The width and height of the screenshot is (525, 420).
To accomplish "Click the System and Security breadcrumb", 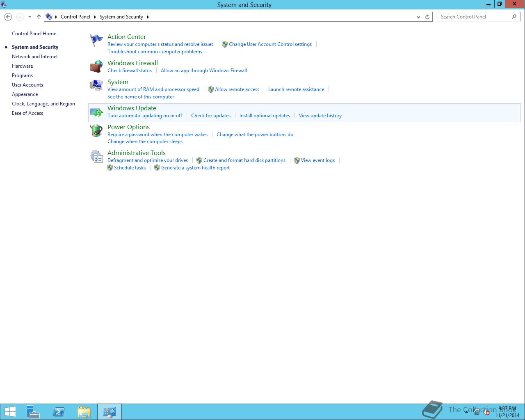I will coord(121,17).
